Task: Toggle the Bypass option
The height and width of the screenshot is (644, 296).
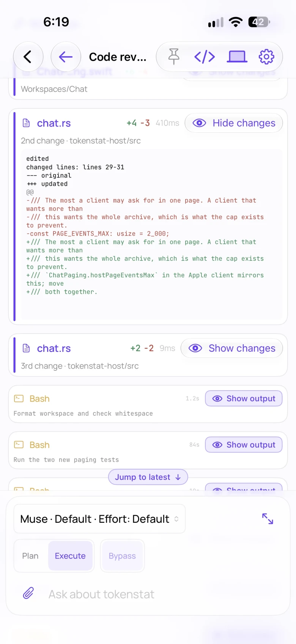Action: pos(122,556)
